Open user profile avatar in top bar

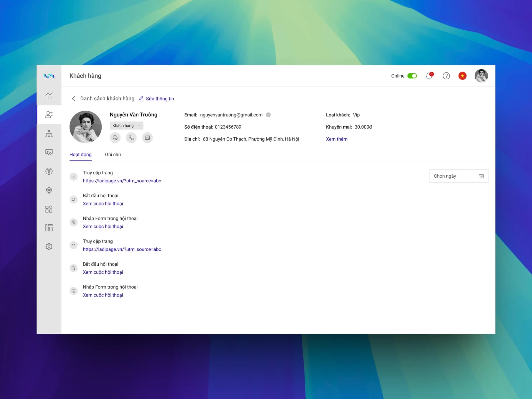(x=481, y=76)
